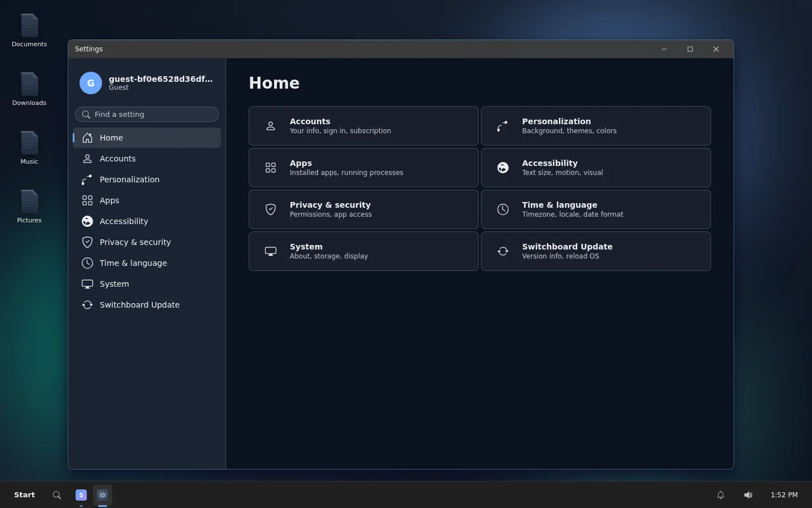Open the Apps card showing installed apps

tap(363, 168)
